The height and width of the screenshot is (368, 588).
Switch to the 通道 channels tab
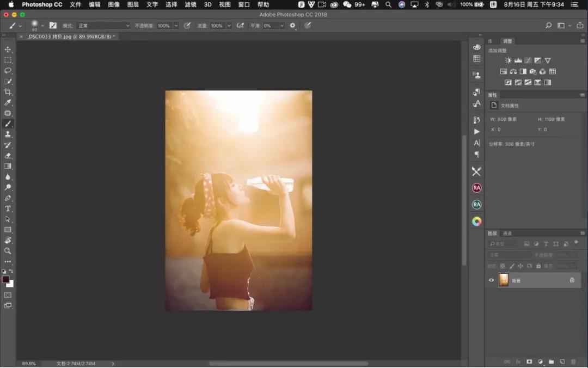coord(507,233)
